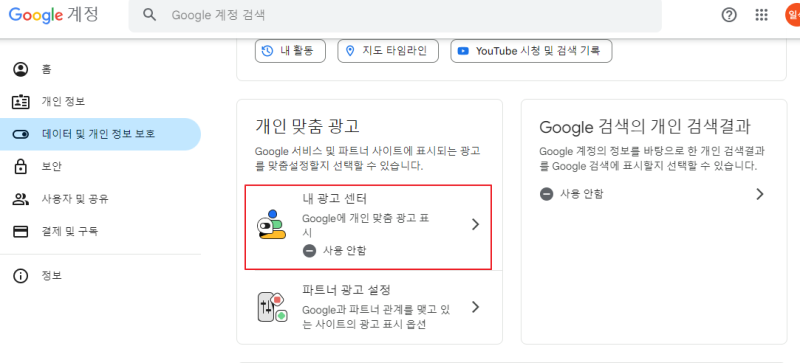The height and width of the screenshot is (363, 800).
Task: Click the 사용 안함 status under 내 광고 센터
Action: pyautogui.click(x=334, y=251)
